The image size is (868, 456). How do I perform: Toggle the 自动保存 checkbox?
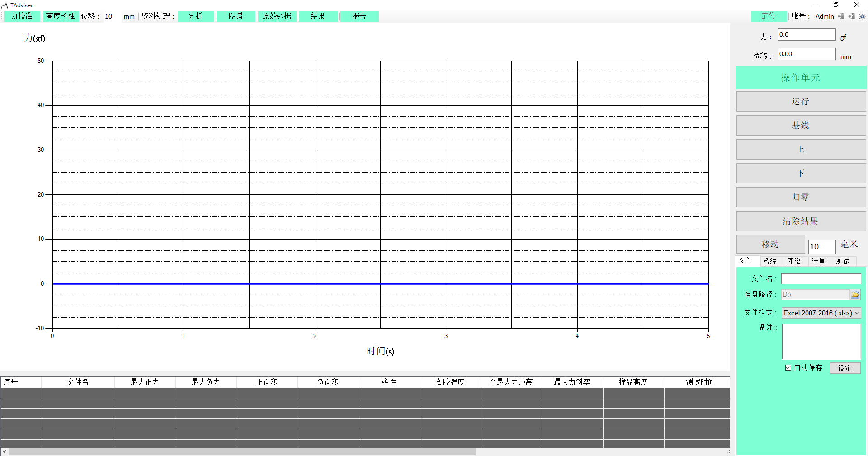(x=788, y=368)
